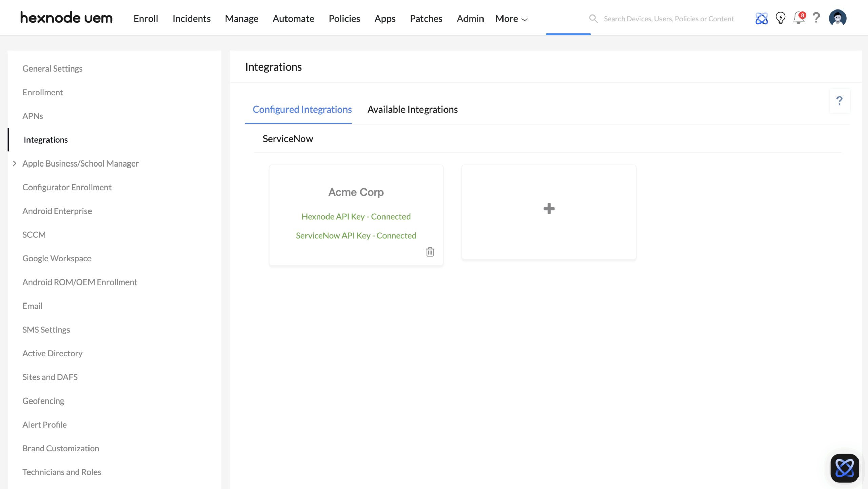This screenshot has height=489, width=868.
Task: Open Android Enterprise settings
Action: point(57,211)
